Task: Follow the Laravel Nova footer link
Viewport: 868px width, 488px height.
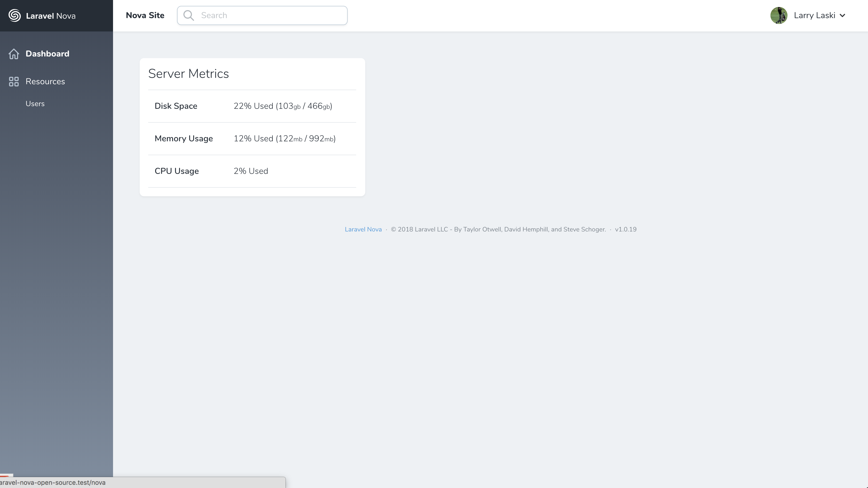Action: pos(363,230)
